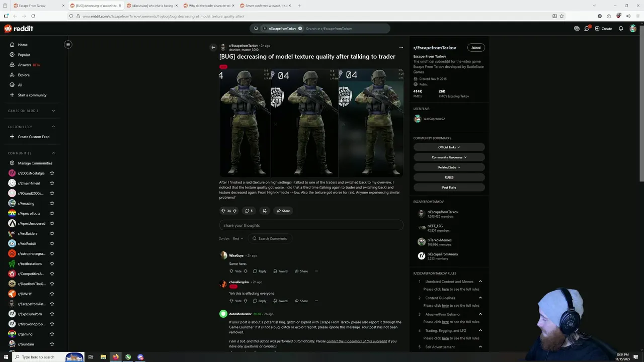Open File Explorer from taskbar

103,357
